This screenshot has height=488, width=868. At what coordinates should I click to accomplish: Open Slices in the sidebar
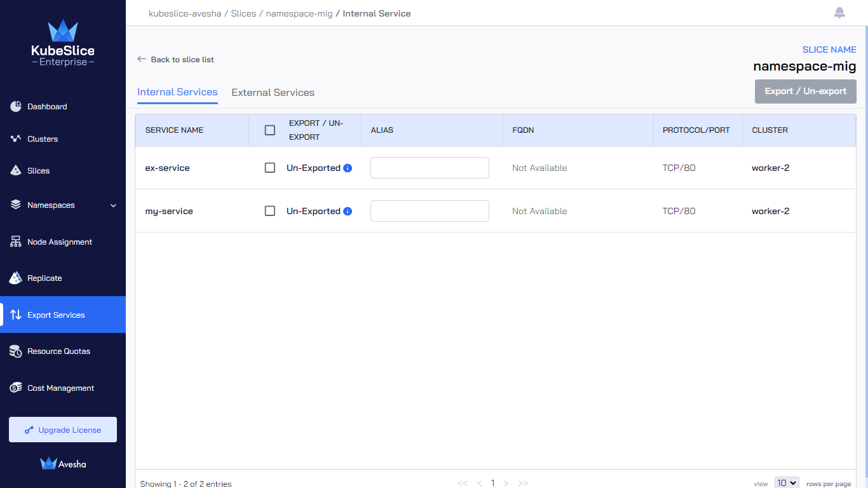63,170
